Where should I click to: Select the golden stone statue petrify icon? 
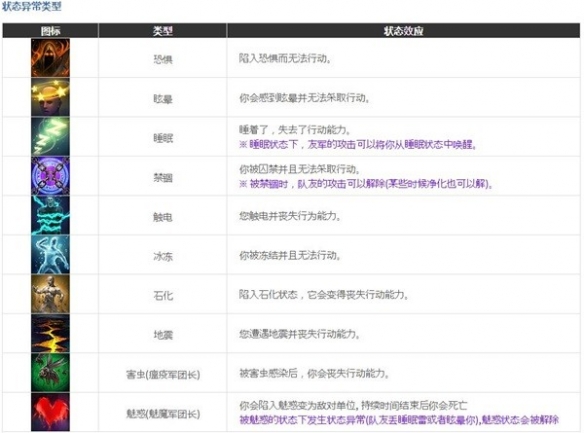point(50,294)
